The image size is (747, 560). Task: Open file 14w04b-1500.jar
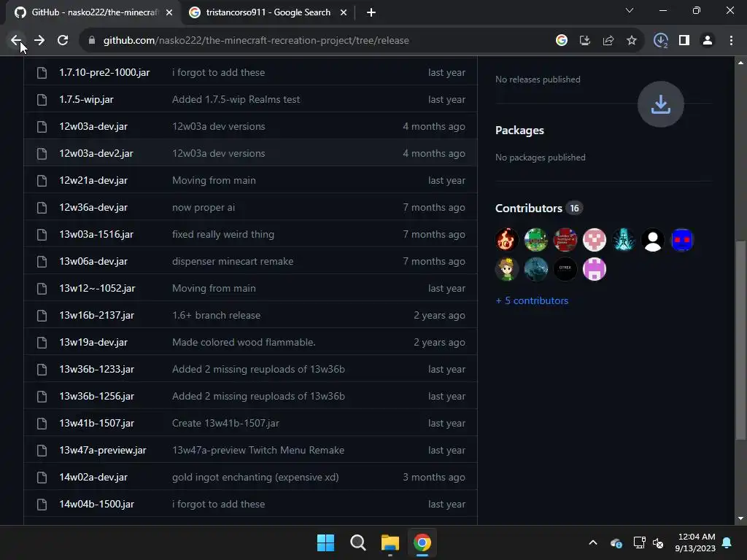click(97, 505)
